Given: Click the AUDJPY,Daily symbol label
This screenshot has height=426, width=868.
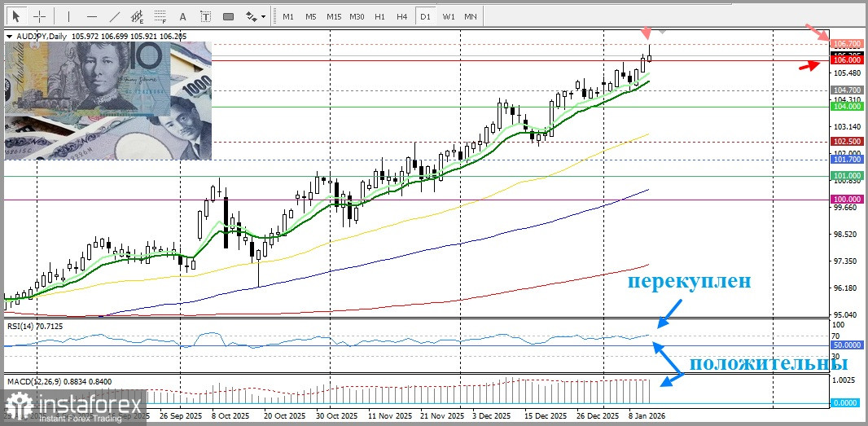Looking at the screenshot, I should click(x=41, y=37).
